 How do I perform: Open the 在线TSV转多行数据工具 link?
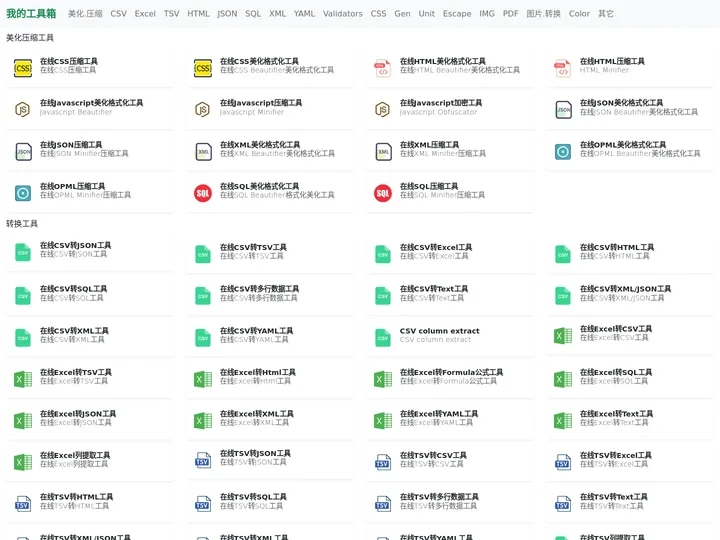pos(439,497)
